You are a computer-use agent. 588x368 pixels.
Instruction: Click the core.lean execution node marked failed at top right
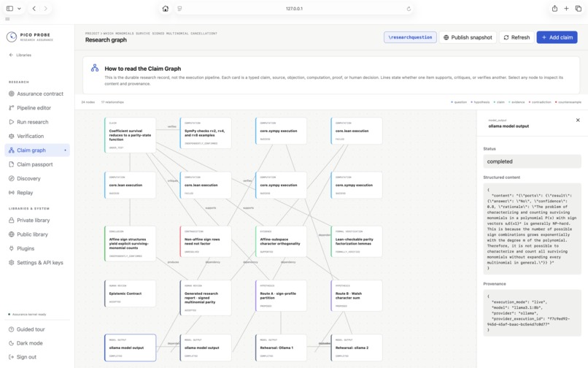[x=357, y=131]
